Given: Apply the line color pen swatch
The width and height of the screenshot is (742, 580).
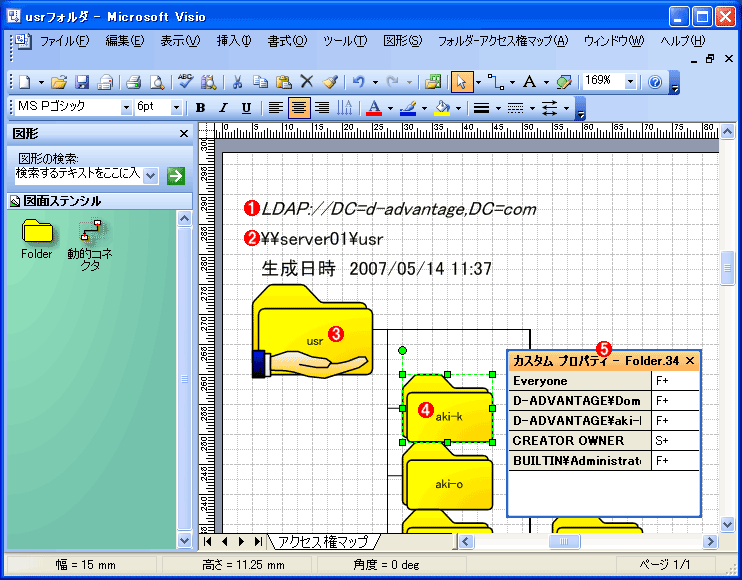Looking at the screenshot, I should (408, 108).
